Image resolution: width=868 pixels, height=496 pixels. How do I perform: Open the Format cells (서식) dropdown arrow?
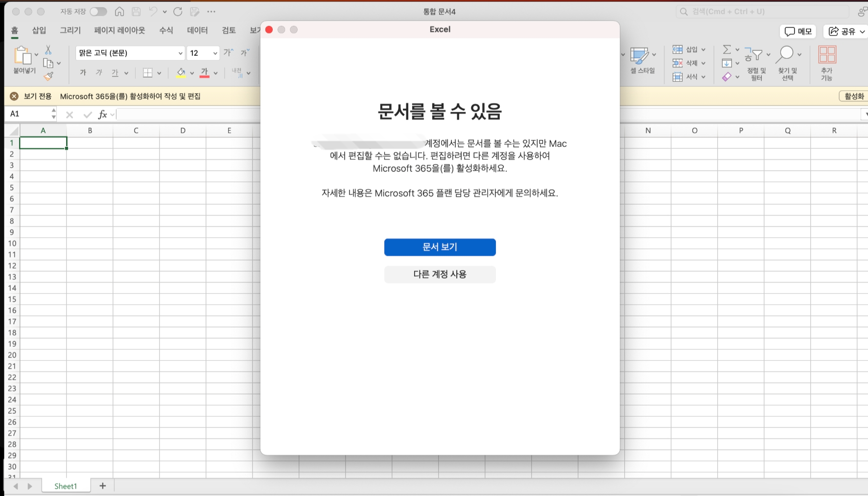coord(704,77)
